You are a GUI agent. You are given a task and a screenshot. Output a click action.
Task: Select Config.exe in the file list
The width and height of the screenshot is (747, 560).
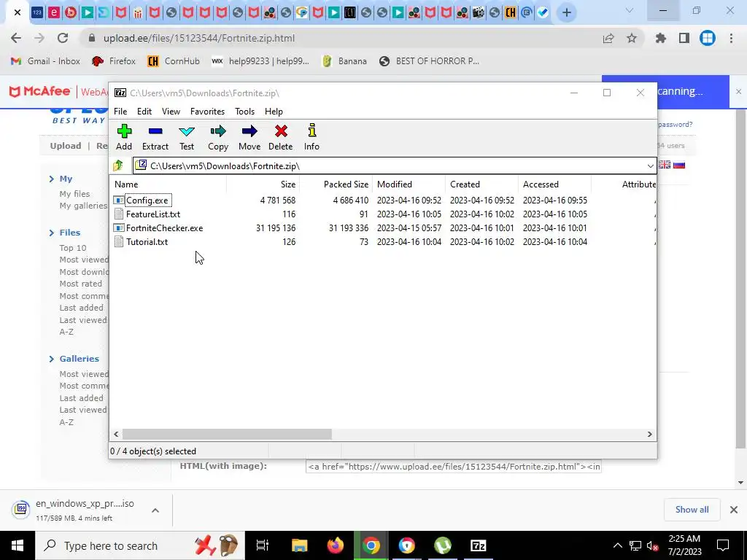(x=147, y=201)
